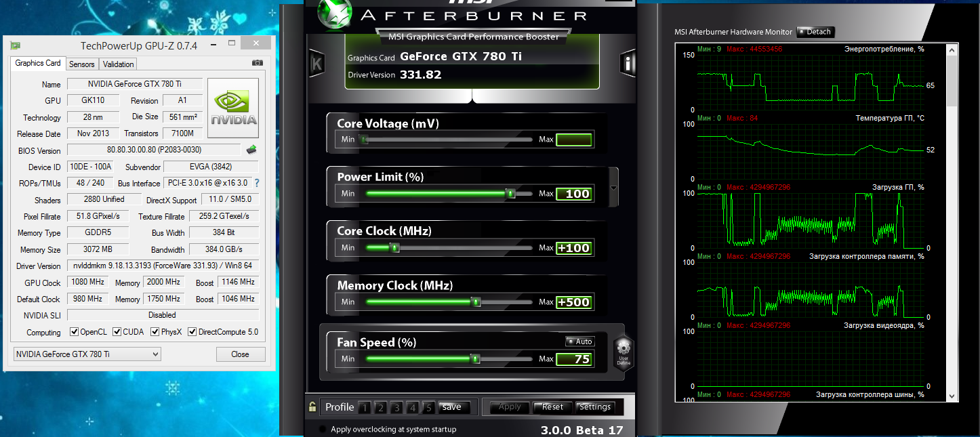980x437 pixels.
Task: Select Profile slot 1
Action: click(x=365, y=408)
